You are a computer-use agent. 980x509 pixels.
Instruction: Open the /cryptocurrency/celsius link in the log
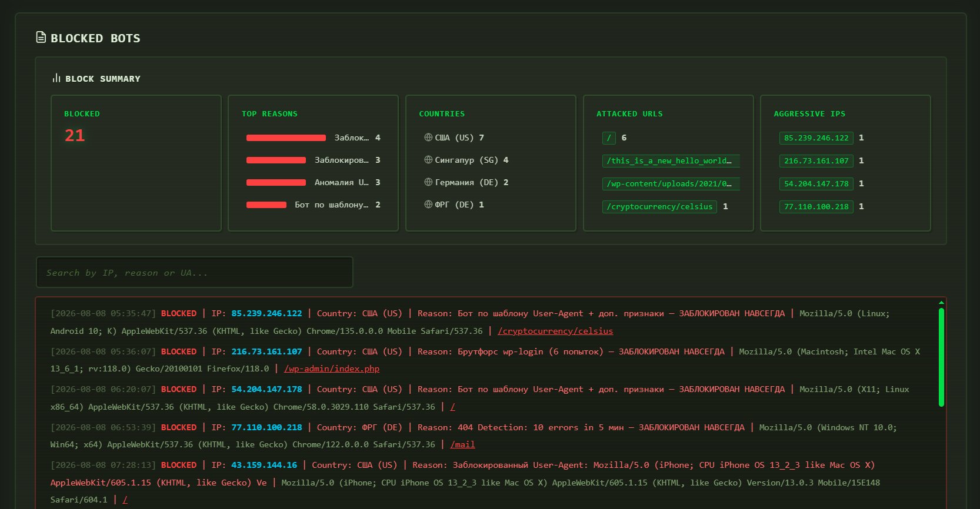click(555, 331)
